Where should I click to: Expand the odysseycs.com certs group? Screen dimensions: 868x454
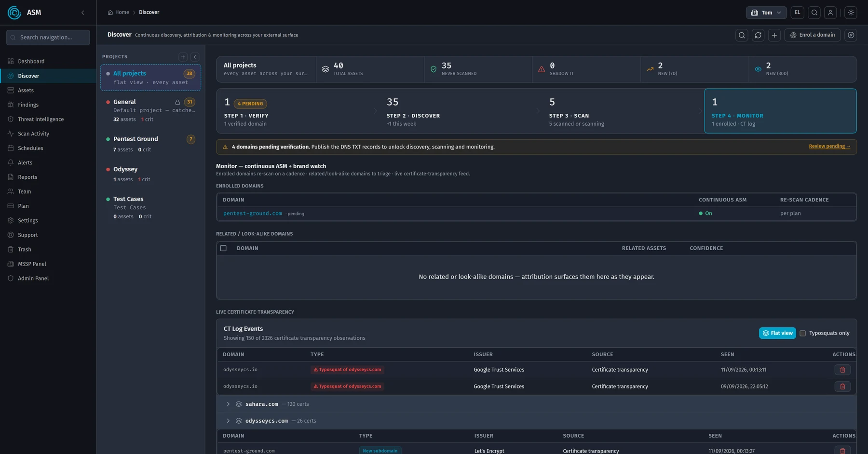(x=228, y=421)
